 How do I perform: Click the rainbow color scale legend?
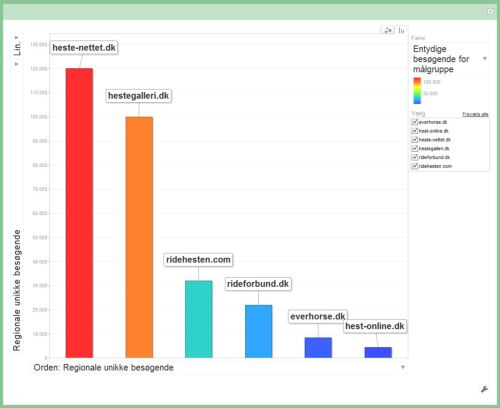(417, 91)
